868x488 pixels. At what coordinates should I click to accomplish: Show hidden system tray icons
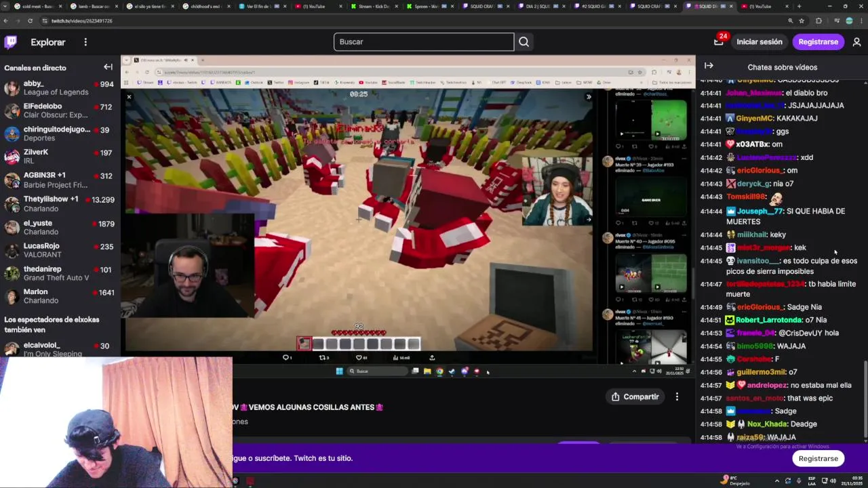pyautogui.click(x=776, y=481)
